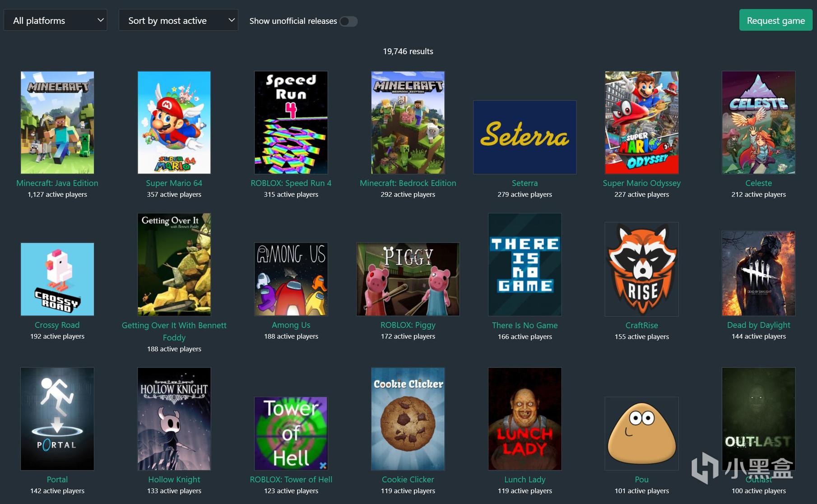
Task: Follow the Crossy Road title link
Action: point(57,325)
